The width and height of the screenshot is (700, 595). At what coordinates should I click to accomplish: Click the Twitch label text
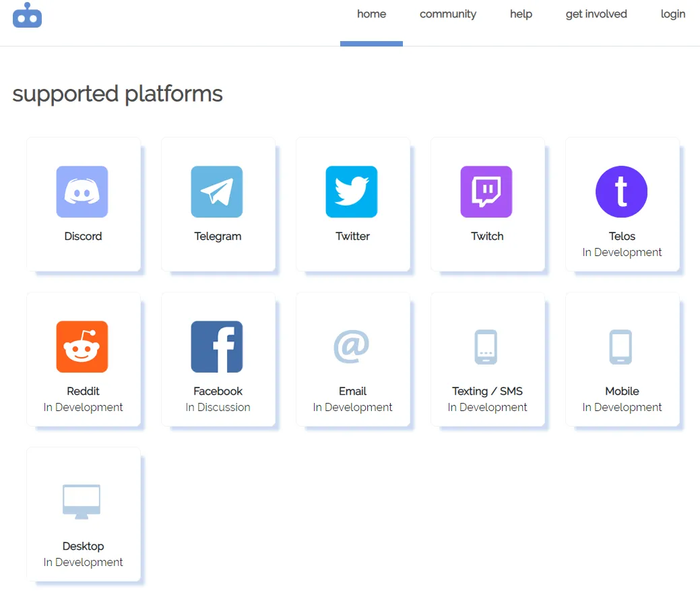[x=487, y=236]
